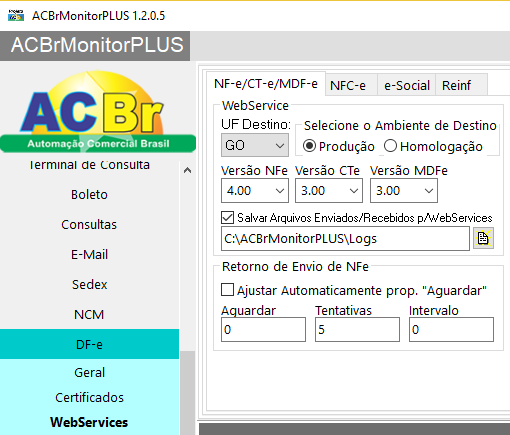
Task: Click the sidebar scrollbar thumb
Action: tap(187, 393)
